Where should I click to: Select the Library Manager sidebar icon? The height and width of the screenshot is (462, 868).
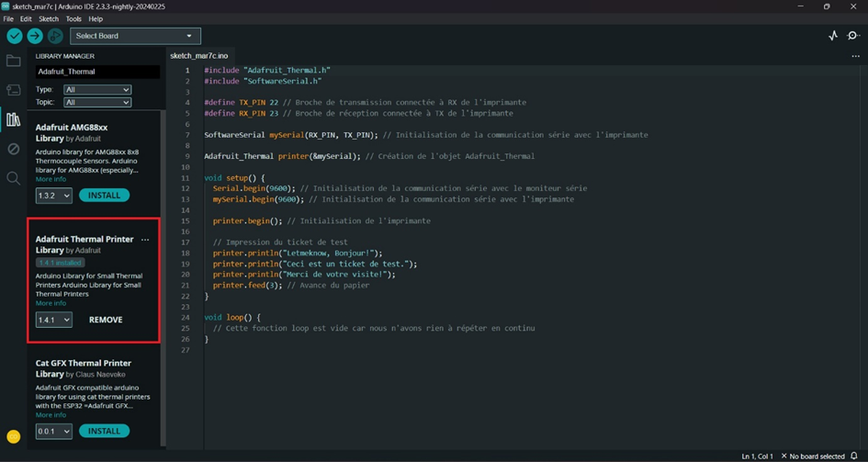click(x=13, y=119)
